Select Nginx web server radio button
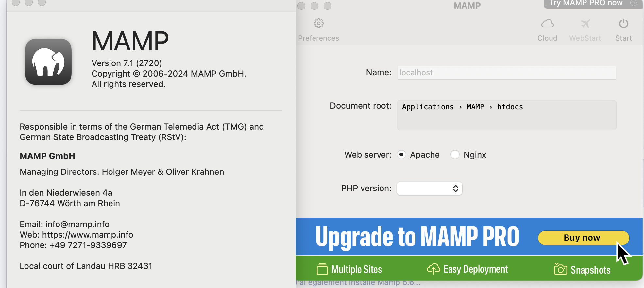 click(455, 154)
